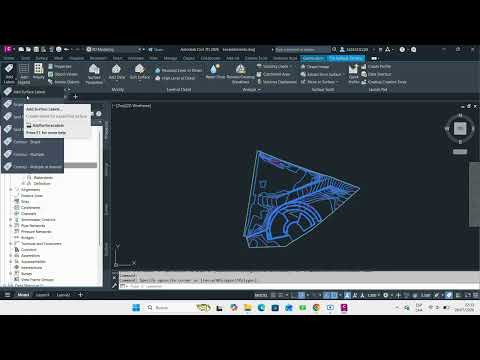480x360 pixels.
Task: Choose Contour - Multiple at Interval
Action: tap(33, 167)
